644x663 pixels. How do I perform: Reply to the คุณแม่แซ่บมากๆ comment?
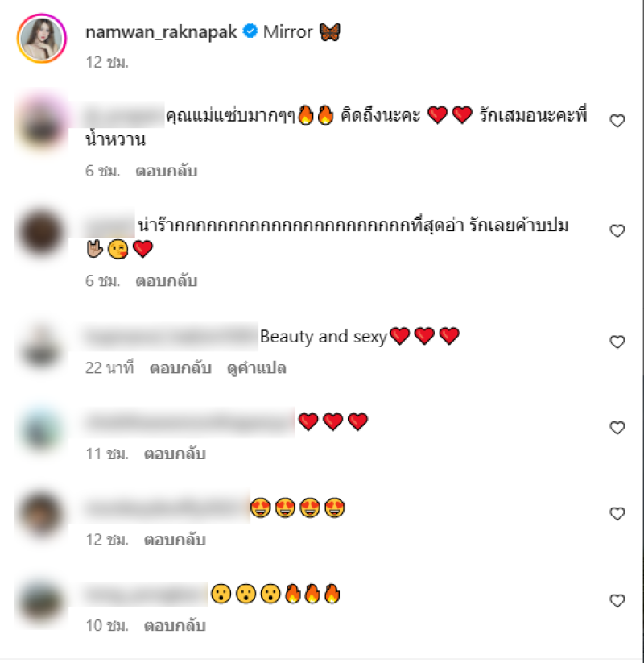[x=166, y=172]
